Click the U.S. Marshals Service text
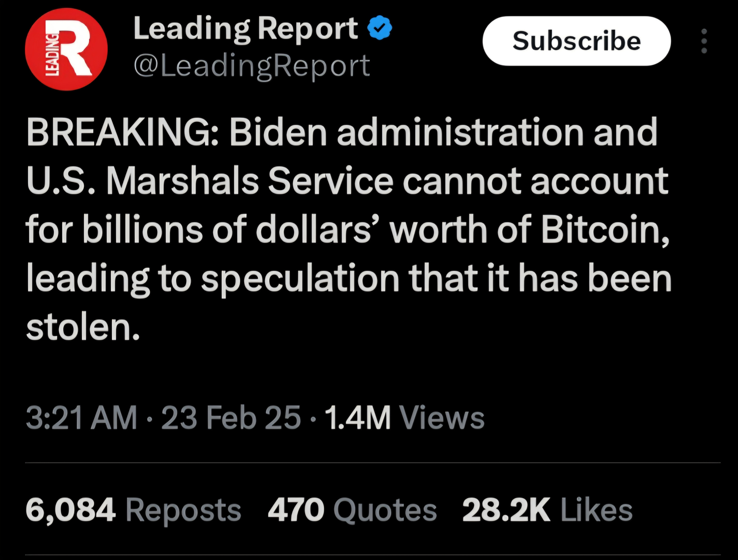 click(x=210, y=182)
